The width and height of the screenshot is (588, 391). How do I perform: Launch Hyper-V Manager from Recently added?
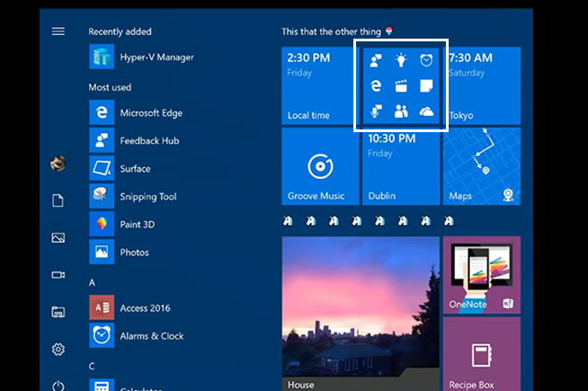pos(142,57)
